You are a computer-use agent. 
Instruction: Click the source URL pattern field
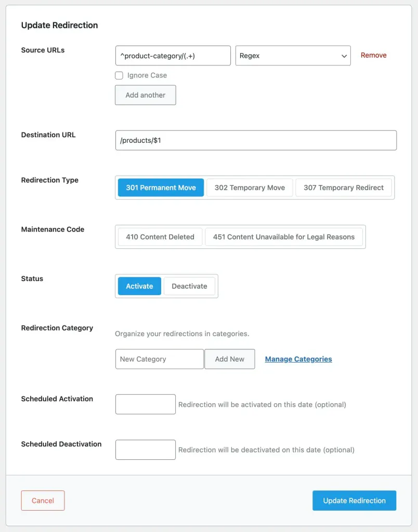point(173,56)
